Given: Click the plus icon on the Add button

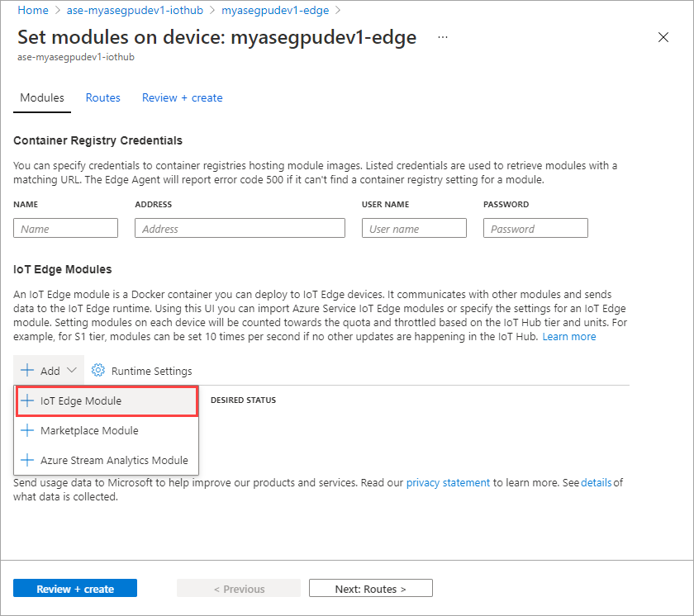Looking at the screenshot, I should coord(26,370).
